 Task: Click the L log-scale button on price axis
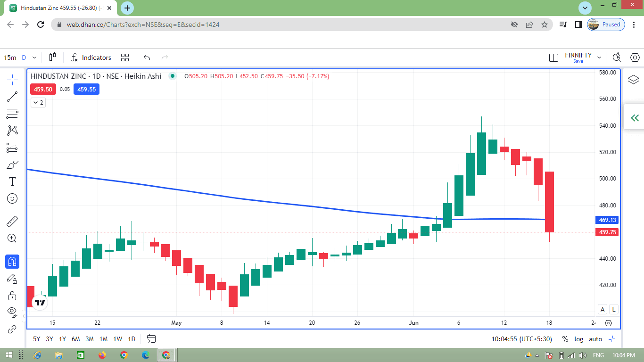click(x=613, y=309)
